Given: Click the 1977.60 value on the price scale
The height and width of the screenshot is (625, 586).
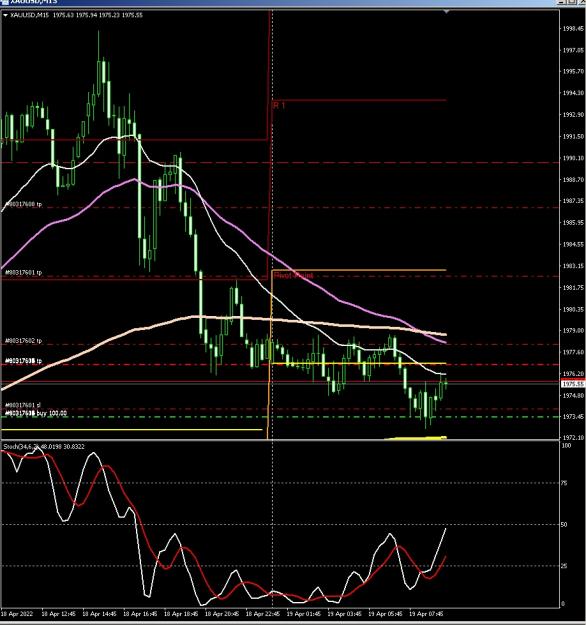Looking at the screenshot, I should click(x=573, y=352).
